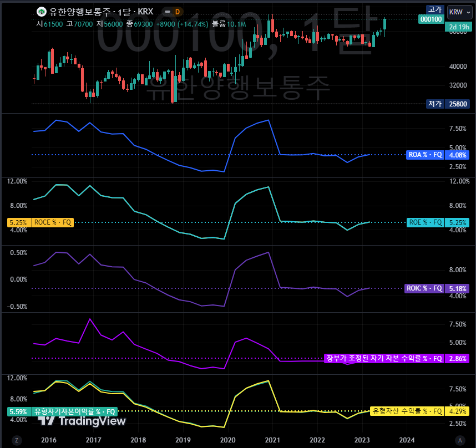This screenshot has height=448, width=476.
Task: Click the 40000 price axis label
Action: pyautogui.click(x=458, y=67)
